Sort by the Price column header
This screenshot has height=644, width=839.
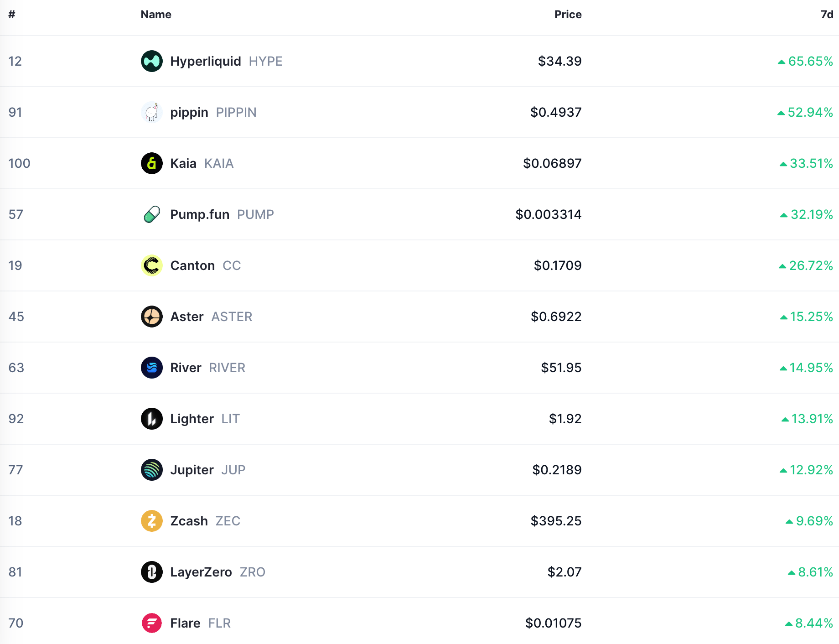click(568, 15)
